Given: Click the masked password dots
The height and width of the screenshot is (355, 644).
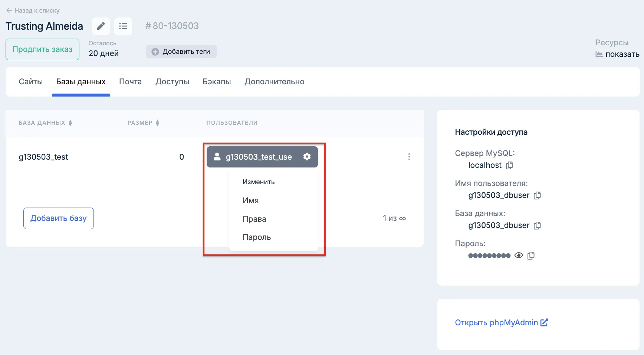Looking at the screenshot, I should click(489, 255).
